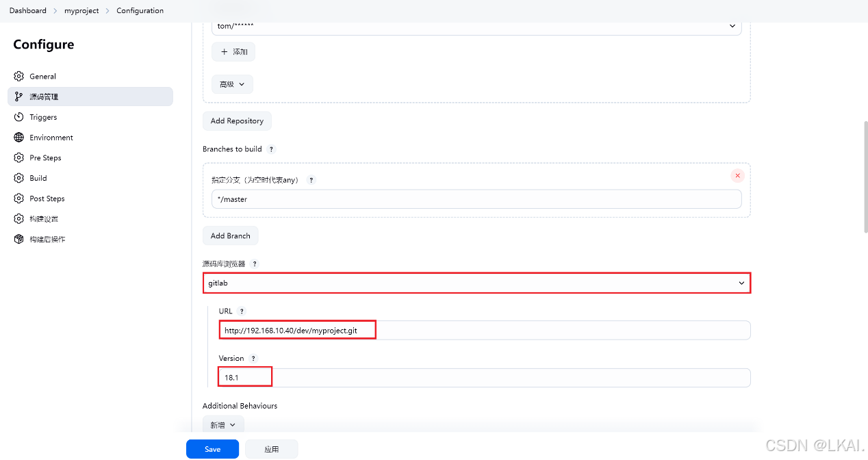
Task: Focus the */master branch specifier field
Action: click(x=476, y=199)
